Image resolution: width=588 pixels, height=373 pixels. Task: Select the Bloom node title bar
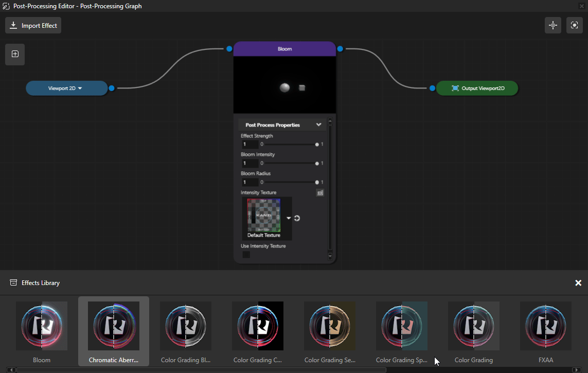(284, 49)
